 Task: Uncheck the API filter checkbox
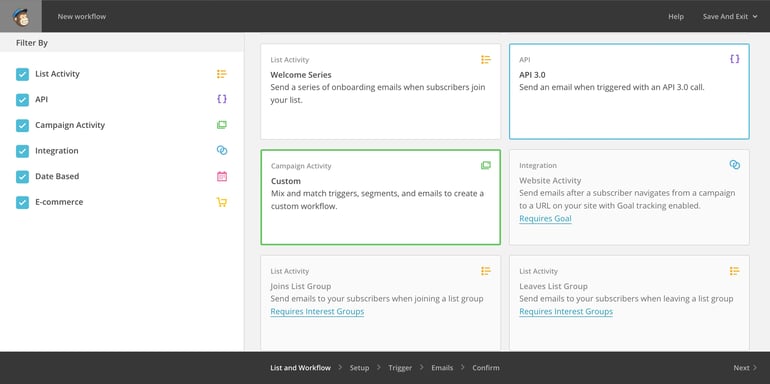(23, 100)
